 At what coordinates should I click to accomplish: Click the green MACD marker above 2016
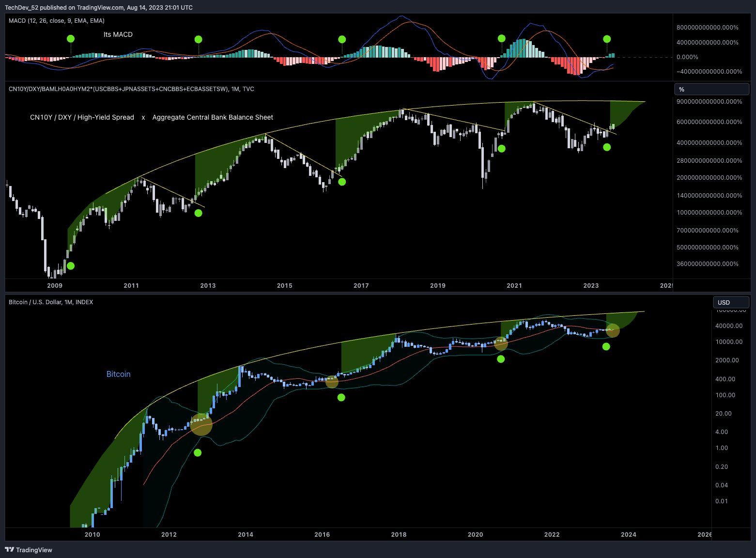coord(342,39)
